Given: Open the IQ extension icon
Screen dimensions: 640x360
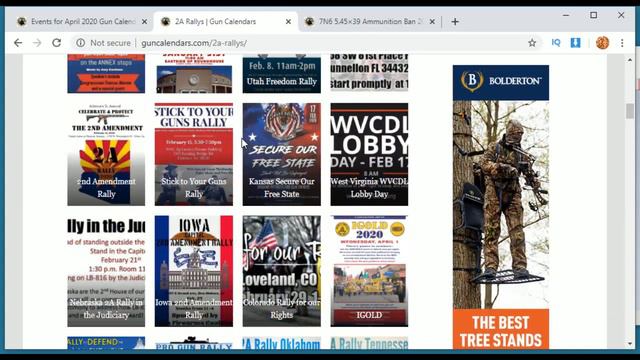Looking at the screenshot, I should [x=556, y=42].
